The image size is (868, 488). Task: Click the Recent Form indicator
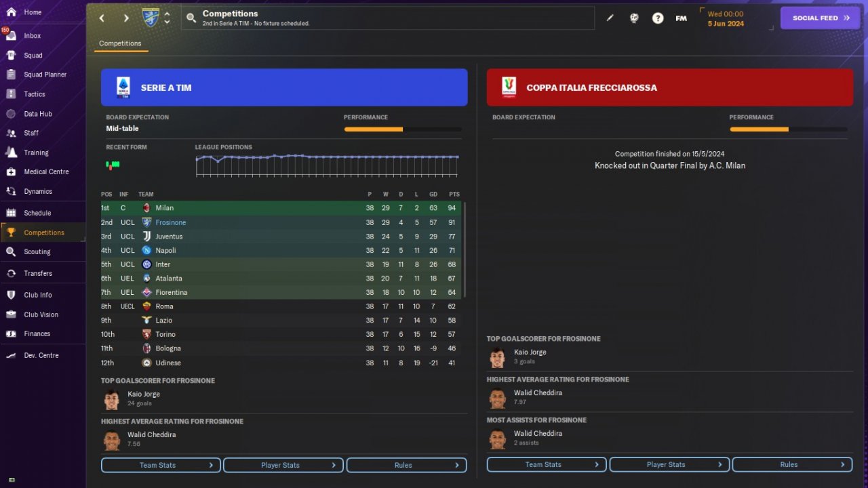[x=113, y=165]
